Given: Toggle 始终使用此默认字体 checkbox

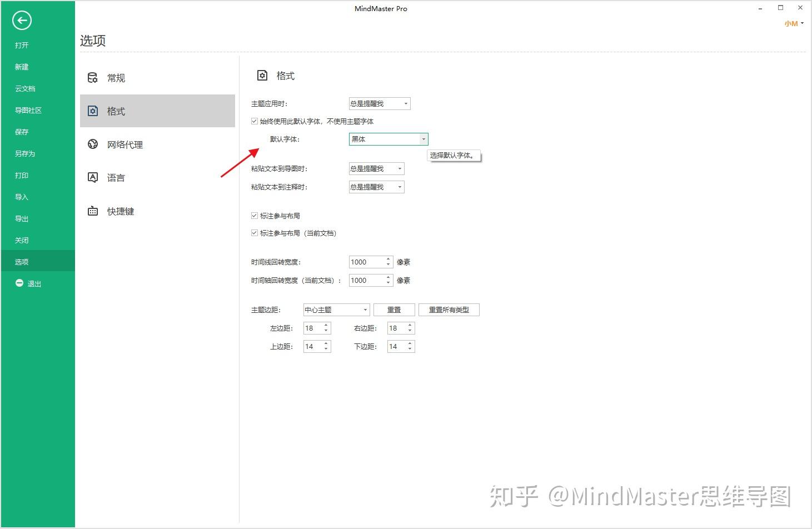Looking at the screenshot, I should (255, 121).
